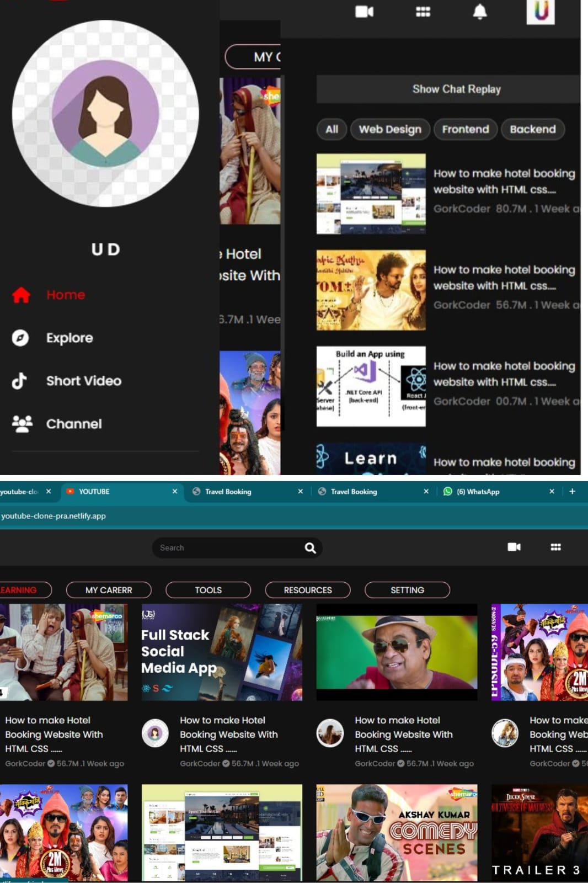Open Explore compass icon in sidebar
Image resolution: width=588 pixels, height=883 pixels.
click(x=20, y=338)
